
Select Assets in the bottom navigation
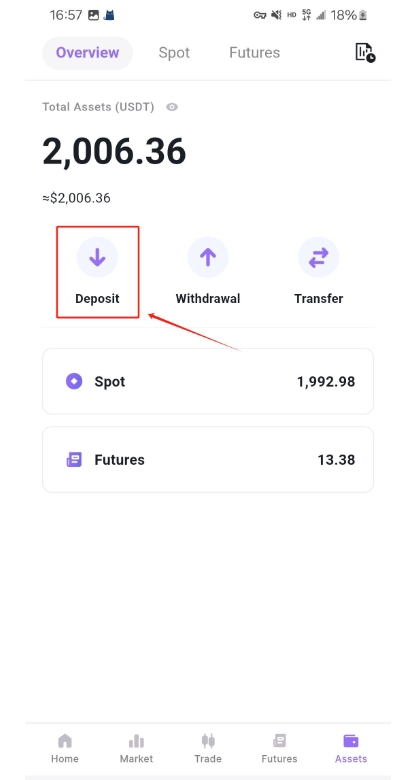pos(351,748)
